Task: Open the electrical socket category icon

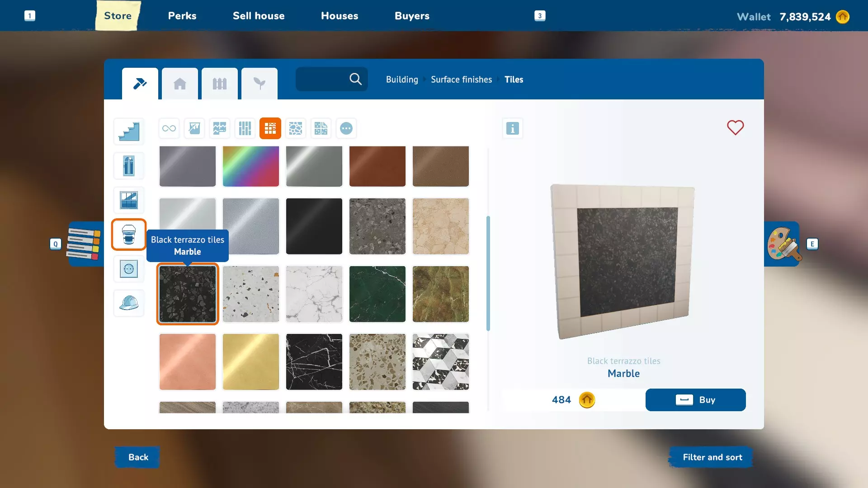Action: pos(129,269)
